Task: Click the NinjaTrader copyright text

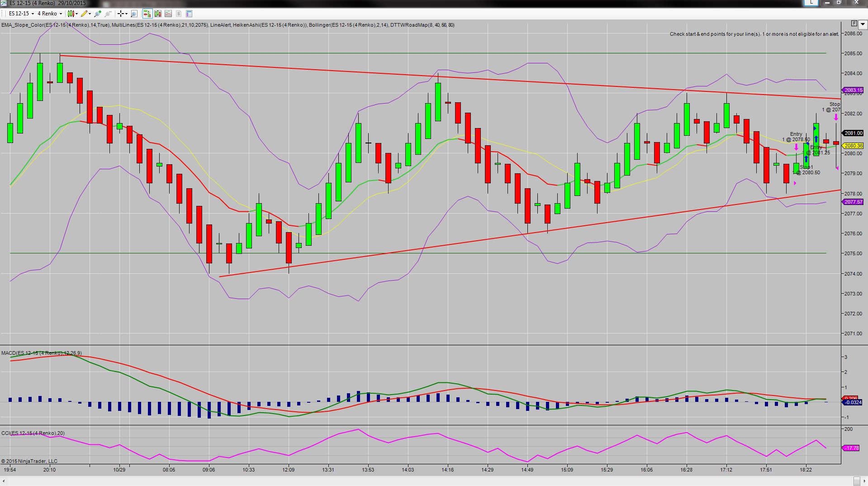Action: tap(29, 461)
